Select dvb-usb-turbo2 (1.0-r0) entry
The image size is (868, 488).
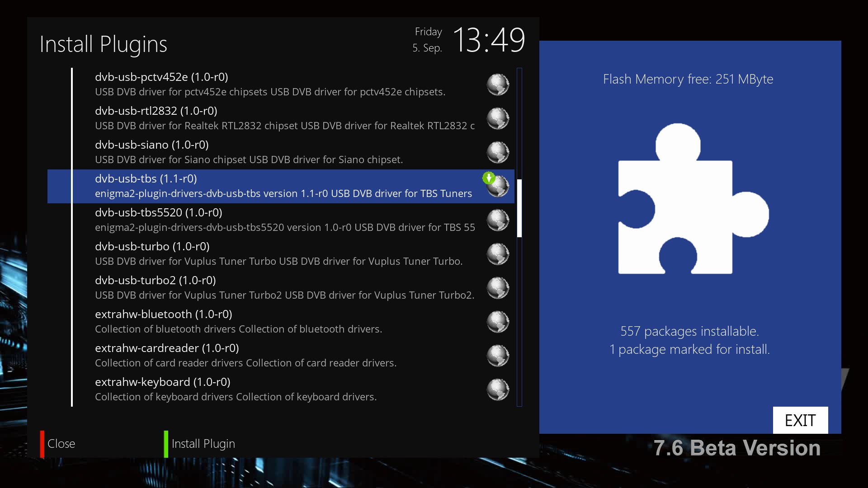pos(281,288)
